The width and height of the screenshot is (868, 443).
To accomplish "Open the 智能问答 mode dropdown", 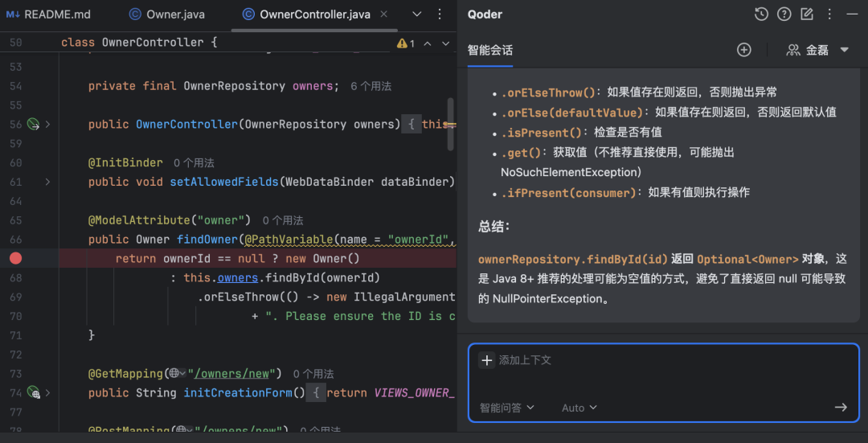I will click(x=506, y=408).
